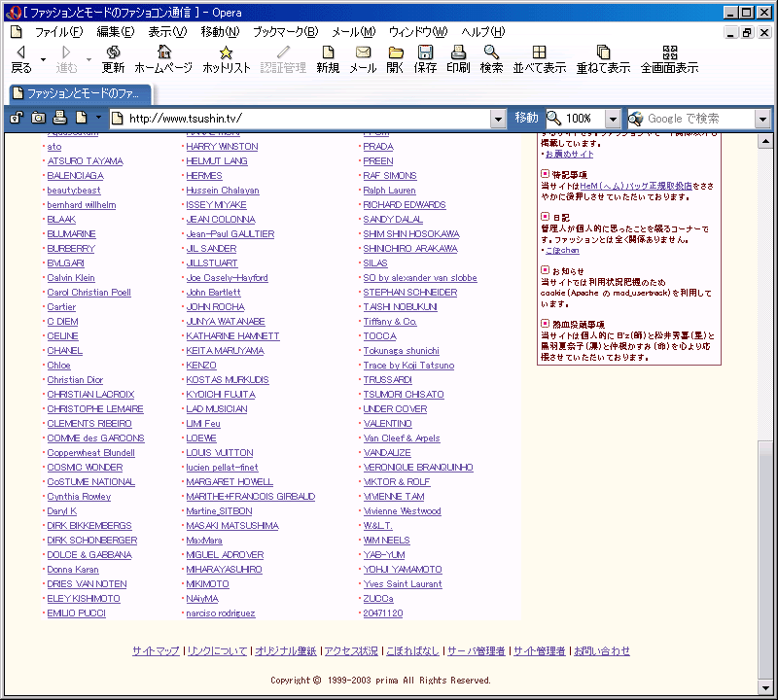The width and height of the screenshot is (778, 700).
Task: Open the ホームページ home icon
Action: [163, 59]
